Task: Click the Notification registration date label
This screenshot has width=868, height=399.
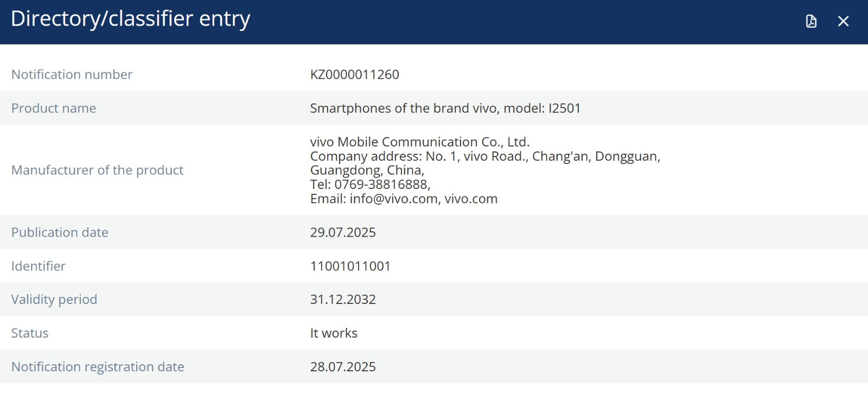Action: (98, 366)
